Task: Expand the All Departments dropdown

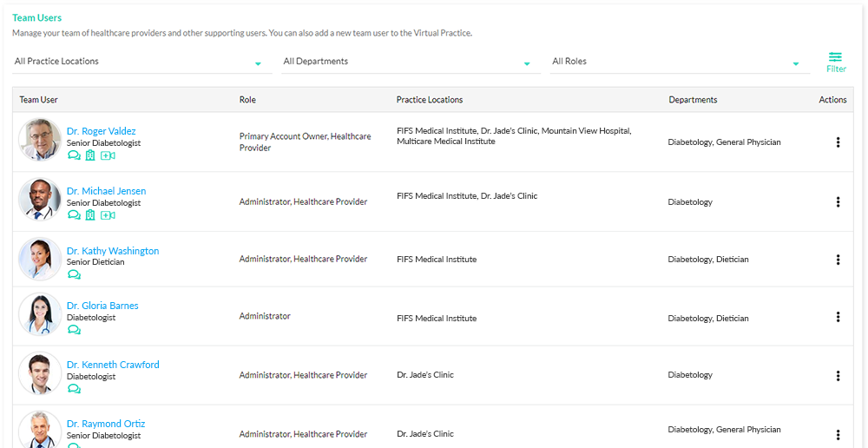Action: pyautogui.click(x=411, y=62)
